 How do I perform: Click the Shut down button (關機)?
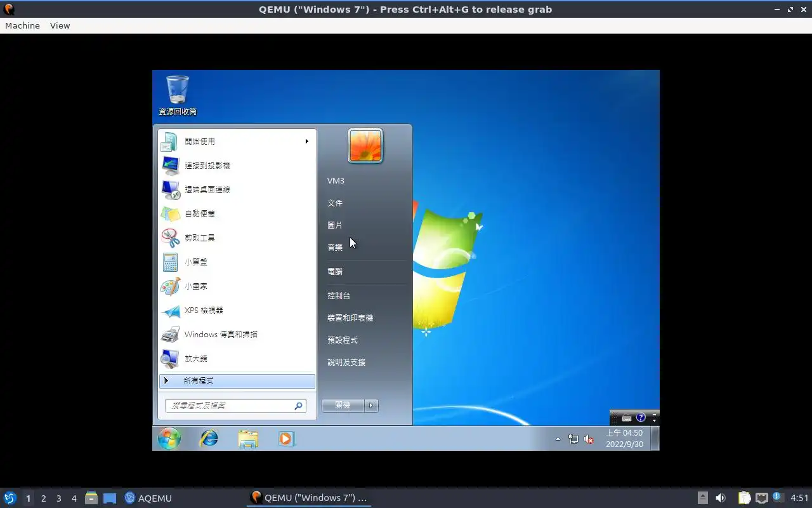tap(343, 405)
